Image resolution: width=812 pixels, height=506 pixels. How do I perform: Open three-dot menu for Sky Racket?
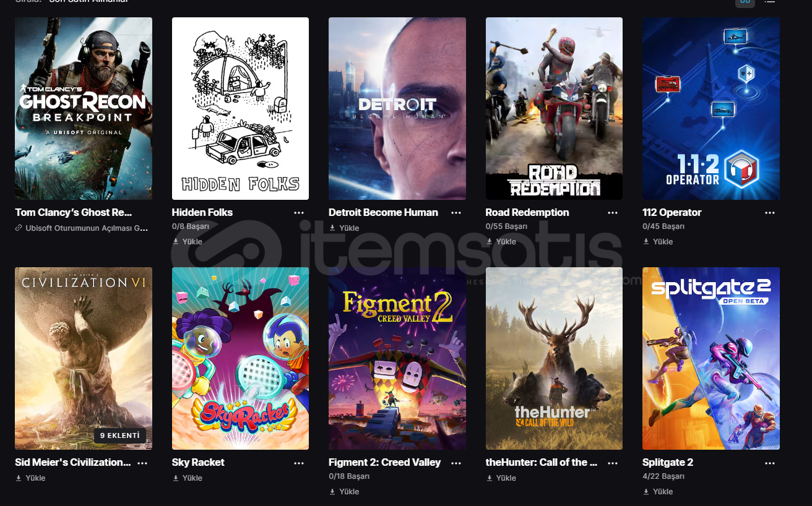[299, 463]
